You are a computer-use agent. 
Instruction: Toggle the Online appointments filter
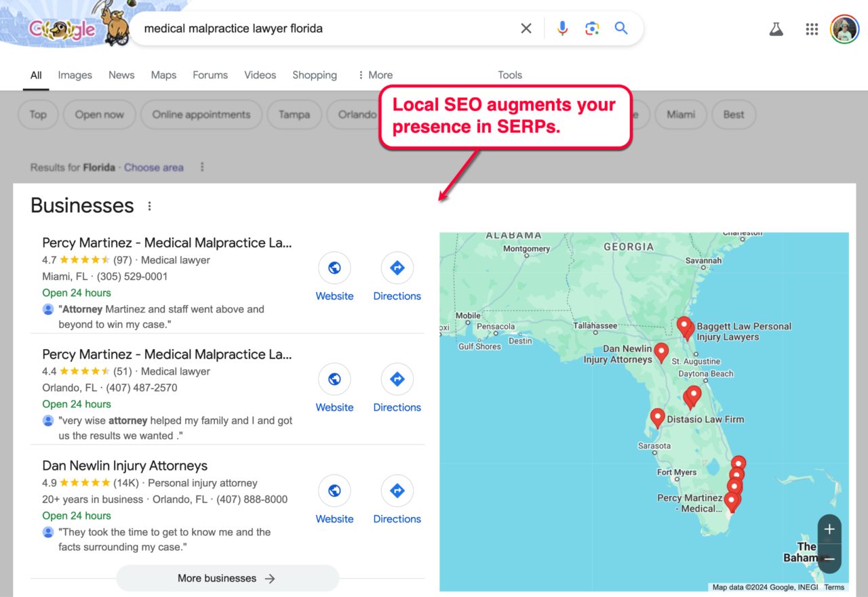201,115
